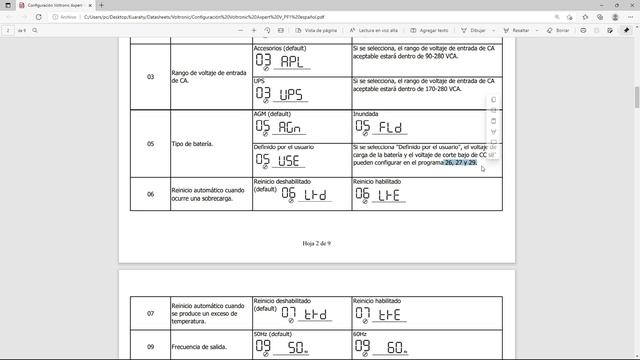Open the address bar zoom icon

point(557,17)
